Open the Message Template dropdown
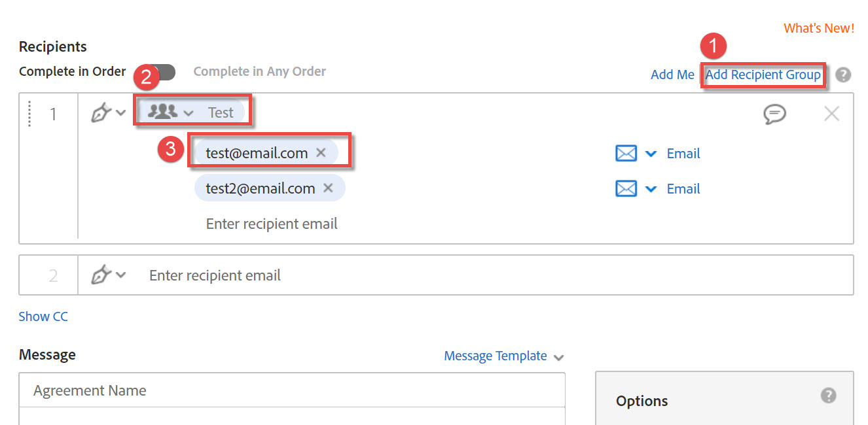 pos(503,356)
